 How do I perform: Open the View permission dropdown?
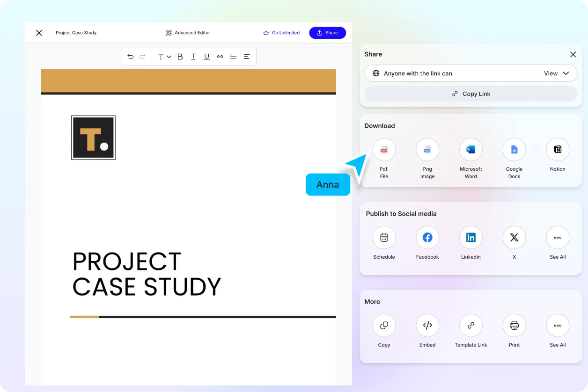[x=556, y=73]
